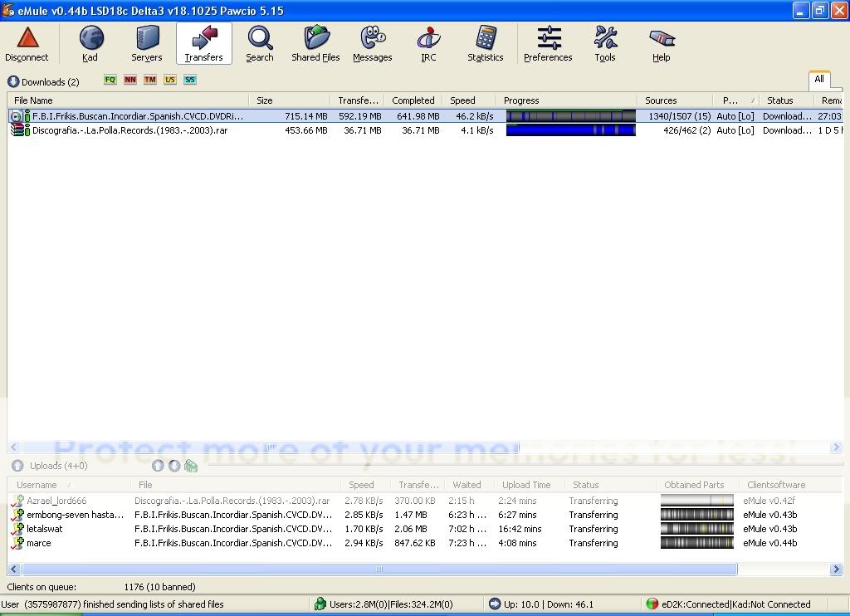Open Shared Files view

315,44
